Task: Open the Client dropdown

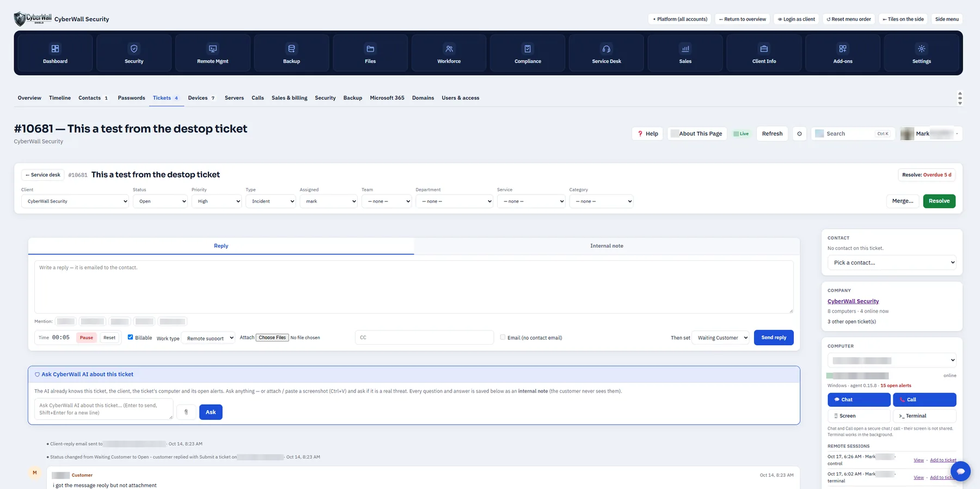Action: 75,201
